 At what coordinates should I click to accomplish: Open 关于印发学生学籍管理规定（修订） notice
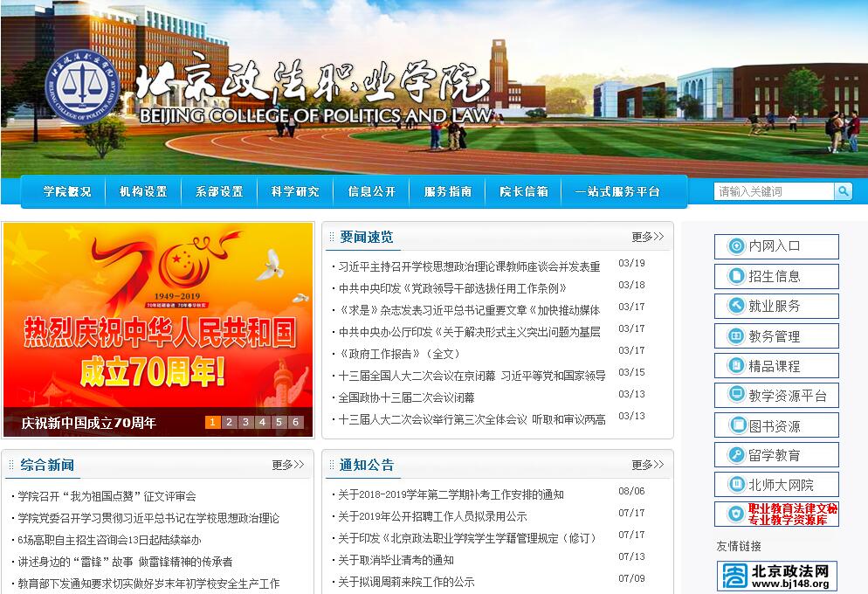[466, 538]
